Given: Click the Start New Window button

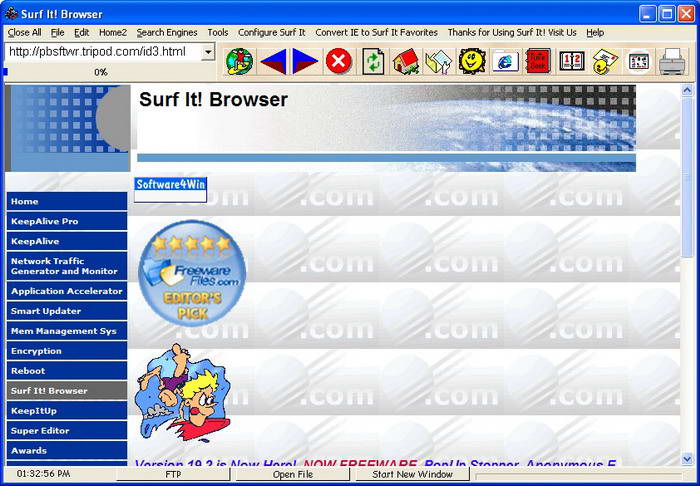Looking at the screenshot, I should (x=412, y=474).
